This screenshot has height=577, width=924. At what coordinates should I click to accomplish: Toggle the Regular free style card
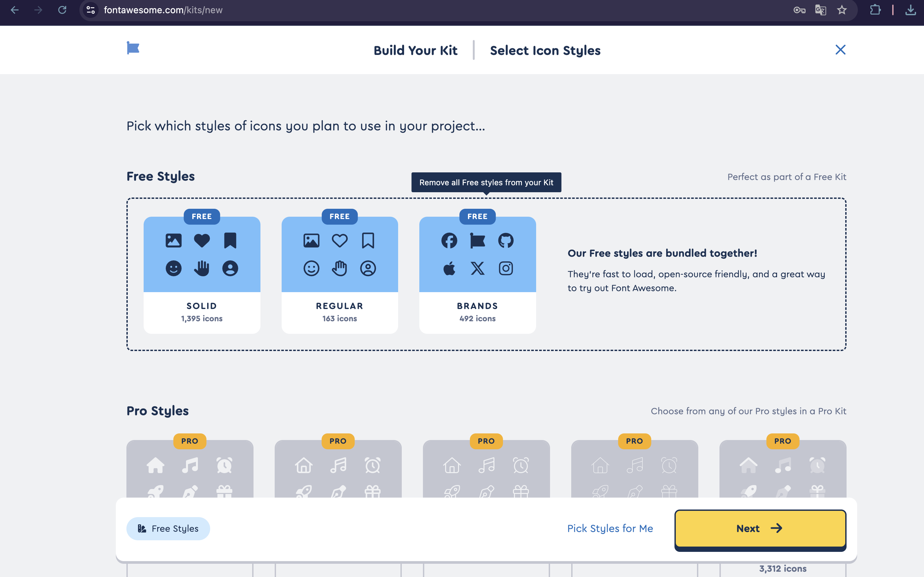click(x=339, y=275)
